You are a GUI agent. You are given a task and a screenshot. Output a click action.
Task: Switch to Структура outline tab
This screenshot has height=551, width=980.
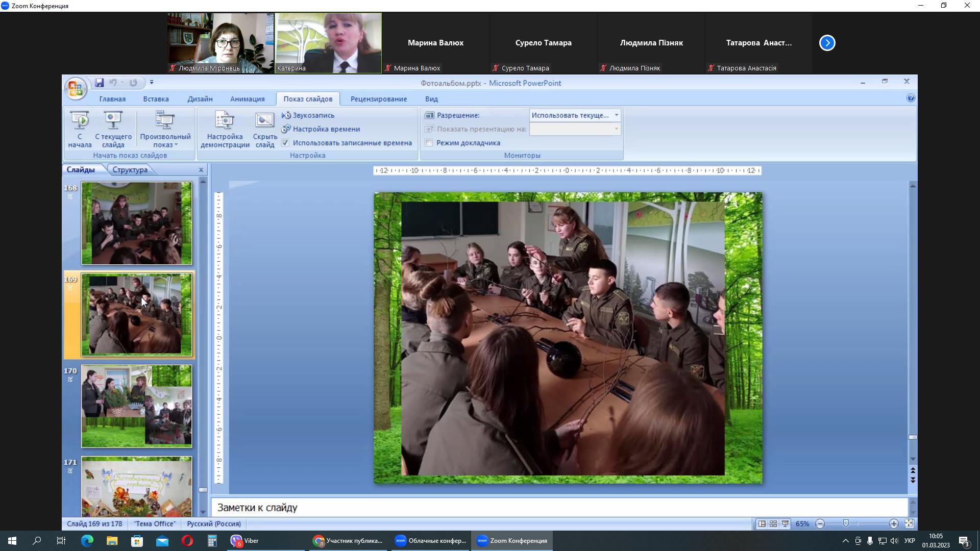pyautogui.click(x=130, y=170)
